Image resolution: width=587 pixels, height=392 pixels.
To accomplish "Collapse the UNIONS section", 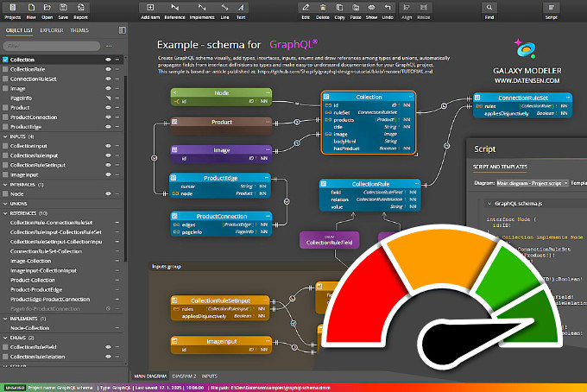I will [x=5, y=204].
